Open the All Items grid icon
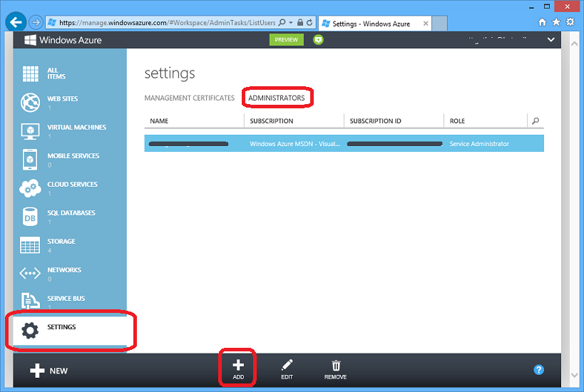 [31, 73]
